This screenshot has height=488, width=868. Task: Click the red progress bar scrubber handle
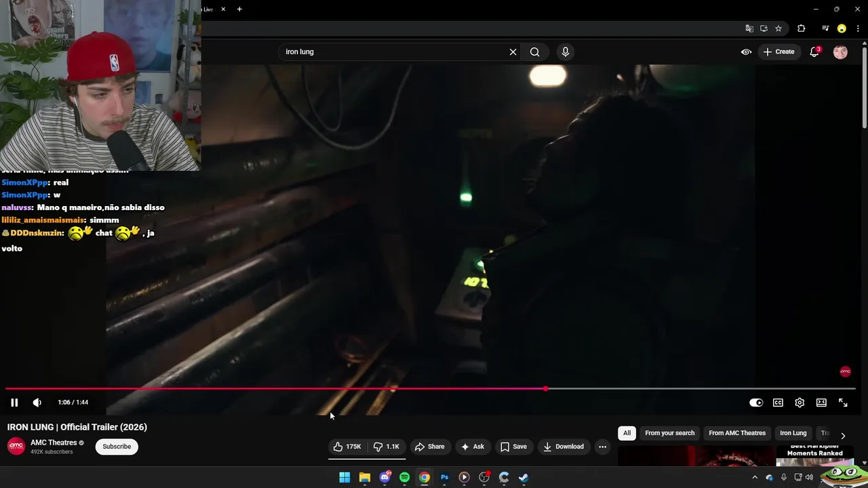pos(546,389)
